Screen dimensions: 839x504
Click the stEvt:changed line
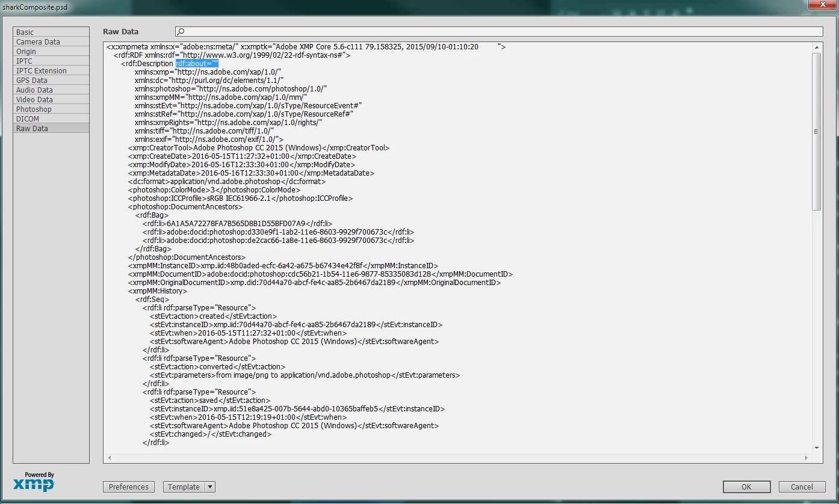point(211,434)
